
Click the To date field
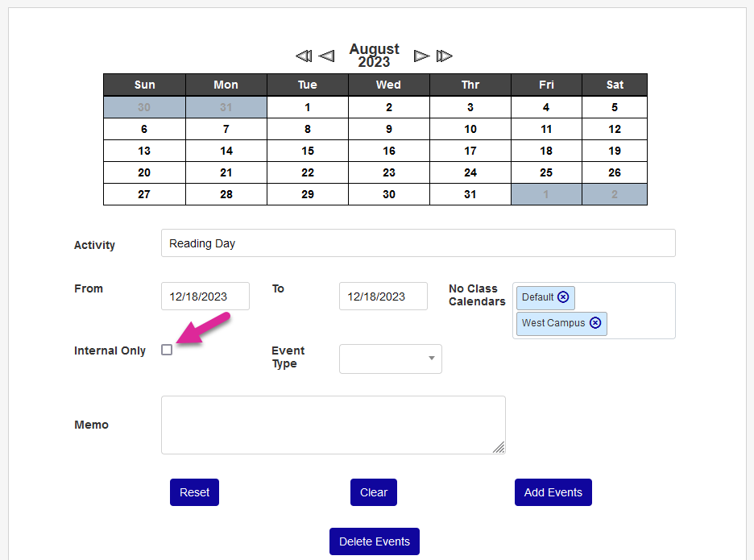383,297
